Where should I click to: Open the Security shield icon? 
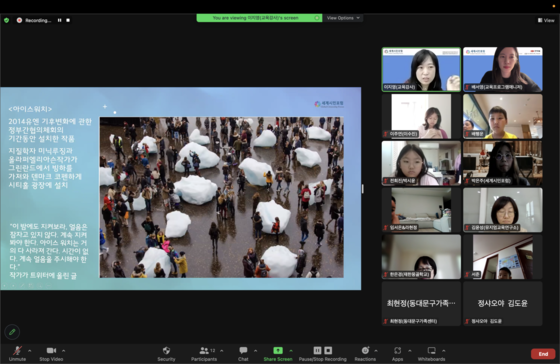166,350
